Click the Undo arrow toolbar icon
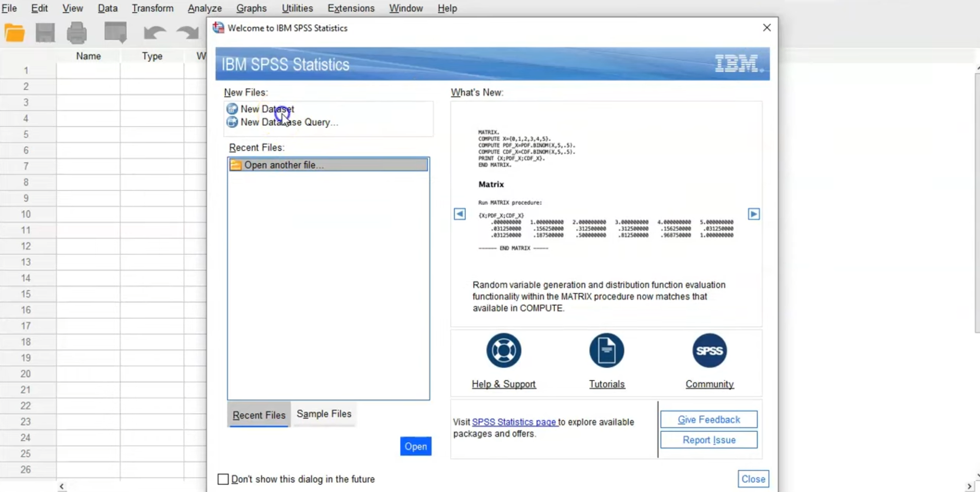This screenshot has width=980, height=492. pos(154,33)
